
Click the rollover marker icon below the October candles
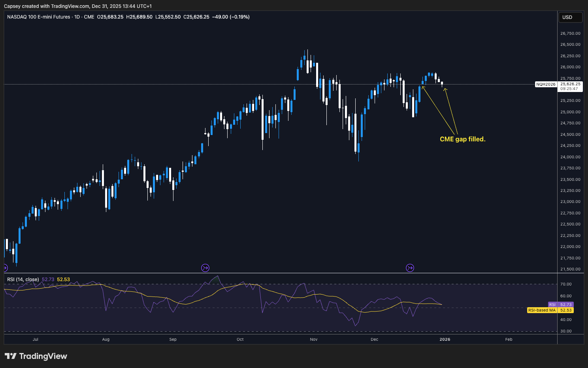pyautogui.click(x=205, y=268)
